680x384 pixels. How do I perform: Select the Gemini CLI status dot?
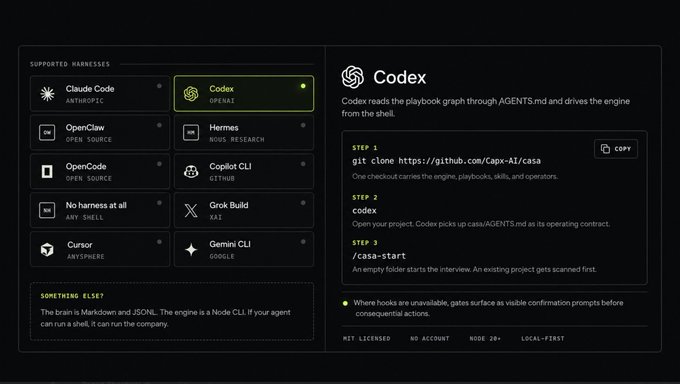[303, 242]
